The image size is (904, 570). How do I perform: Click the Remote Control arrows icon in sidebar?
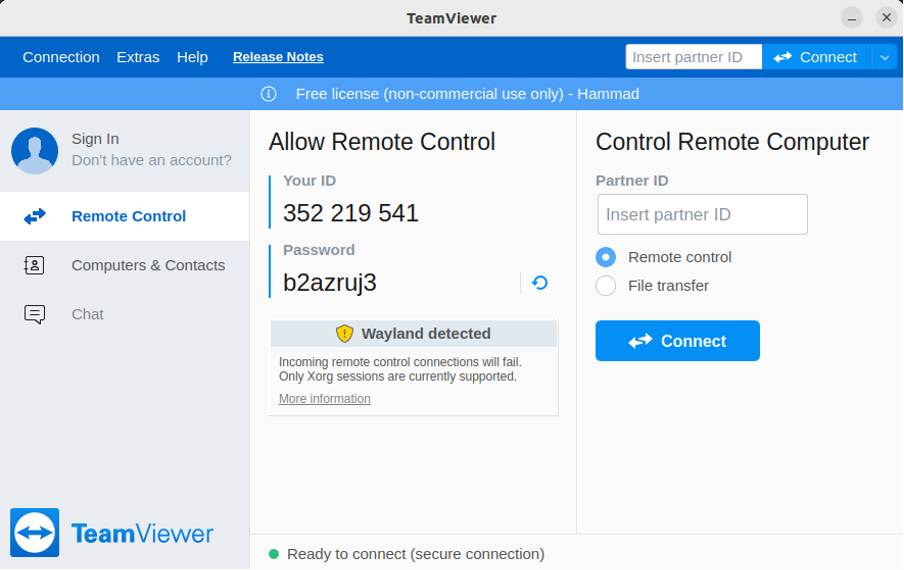35,216
